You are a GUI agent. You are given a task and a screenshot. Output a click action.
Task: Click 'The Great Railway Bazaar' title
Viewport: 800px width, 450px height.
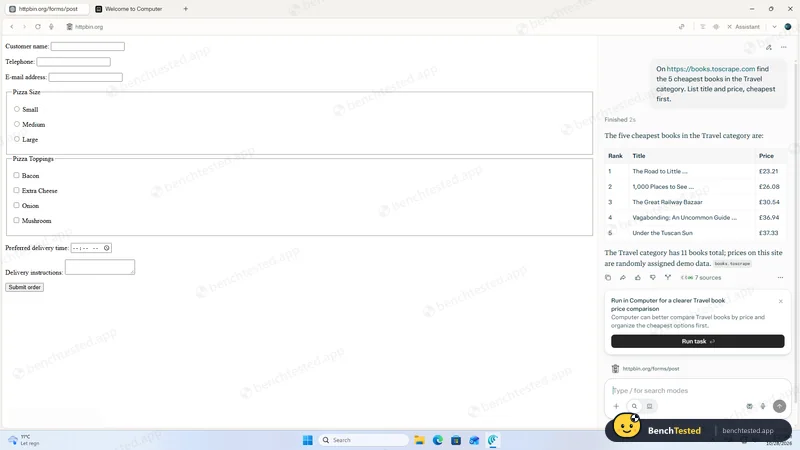667,202
